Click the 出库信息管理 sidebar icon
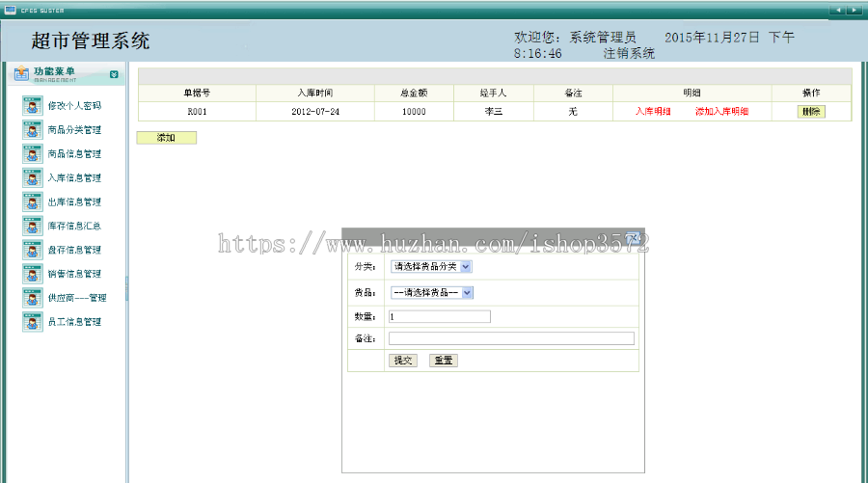868x483 pixels. coord(32,201)
